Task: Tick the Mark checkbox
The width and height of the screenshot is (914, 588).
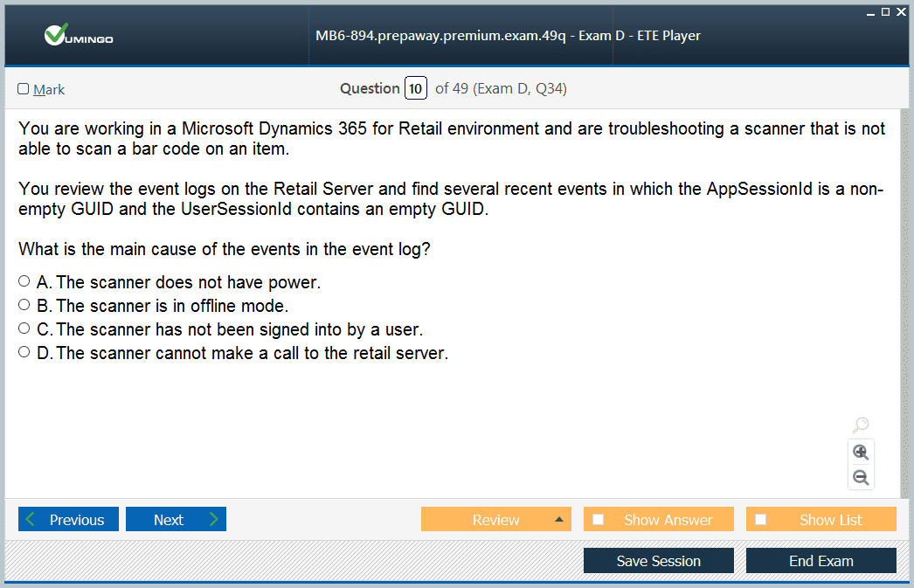Action: tap(24, 88)
